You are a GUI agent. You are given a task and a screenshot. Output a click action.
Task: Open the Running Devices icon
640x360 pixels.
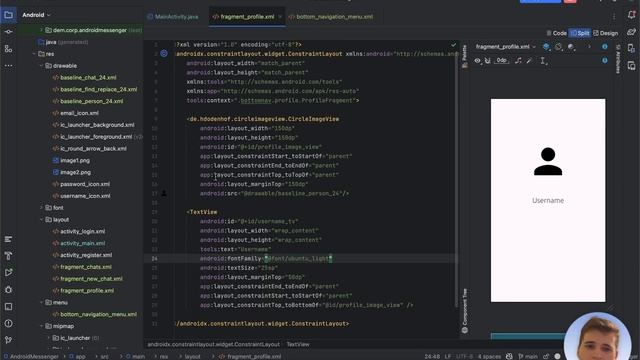click(631, 65)
